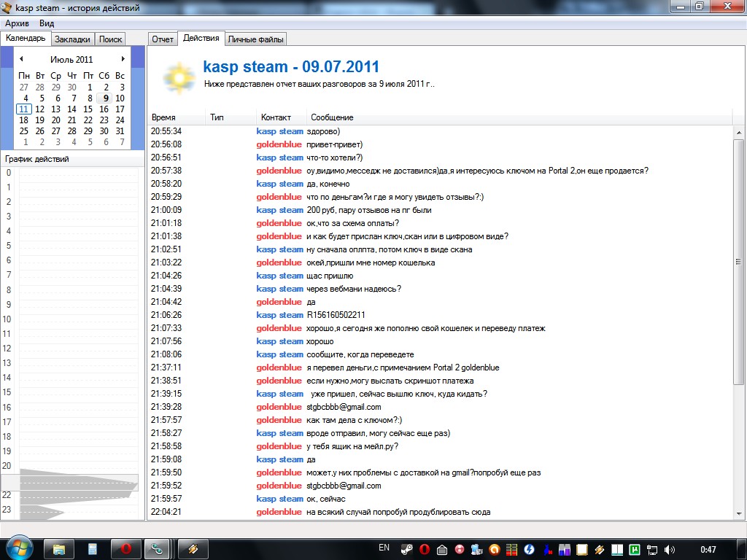Sort by the Сообщение column header
This screenshot has width=747, height=560.
[519, 117]
